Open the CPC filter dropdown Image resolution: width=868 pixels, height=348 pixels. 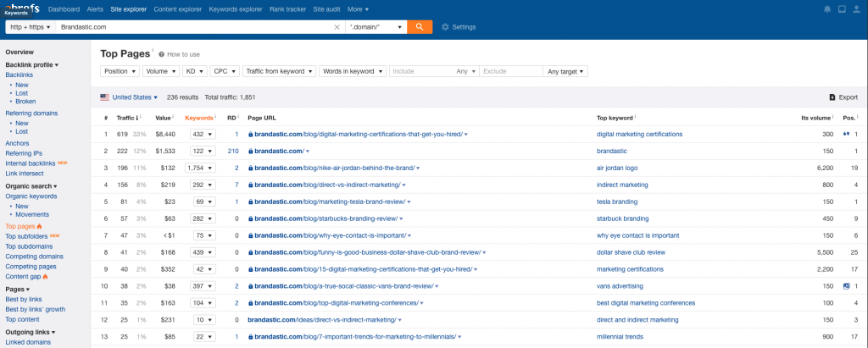point(225,71)
